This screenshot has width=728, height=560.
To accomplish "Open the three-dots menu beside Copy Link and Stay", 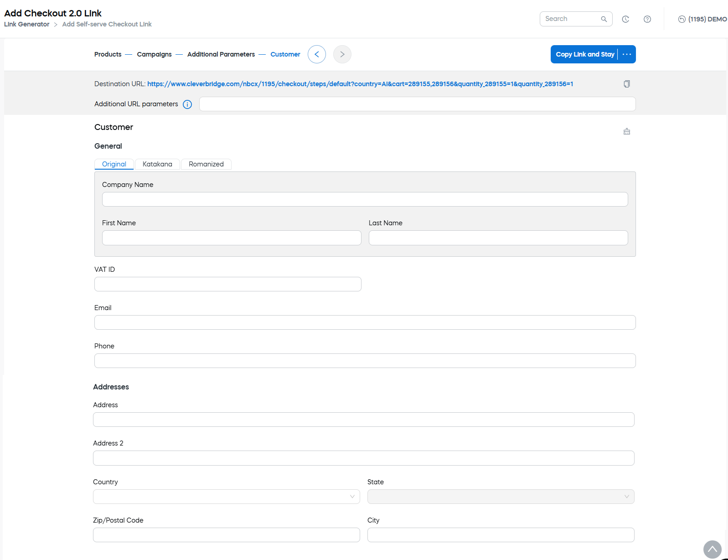I will [627, 54].
